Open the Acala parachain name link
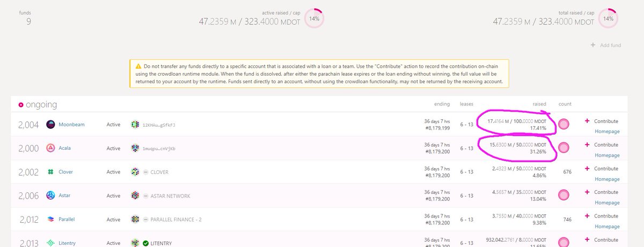This screenshot has height=247, width=644. [65, 148]
